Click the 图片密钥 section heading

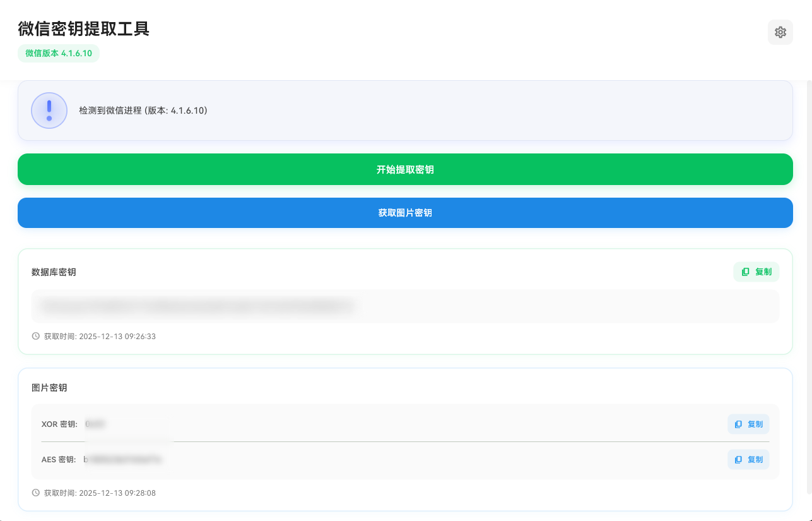49,388
